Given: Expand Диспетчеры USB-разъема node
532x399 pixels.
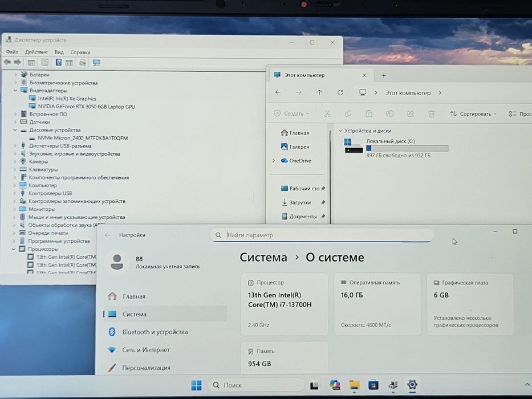Looking at the screenshot, I should coord(15,146).
